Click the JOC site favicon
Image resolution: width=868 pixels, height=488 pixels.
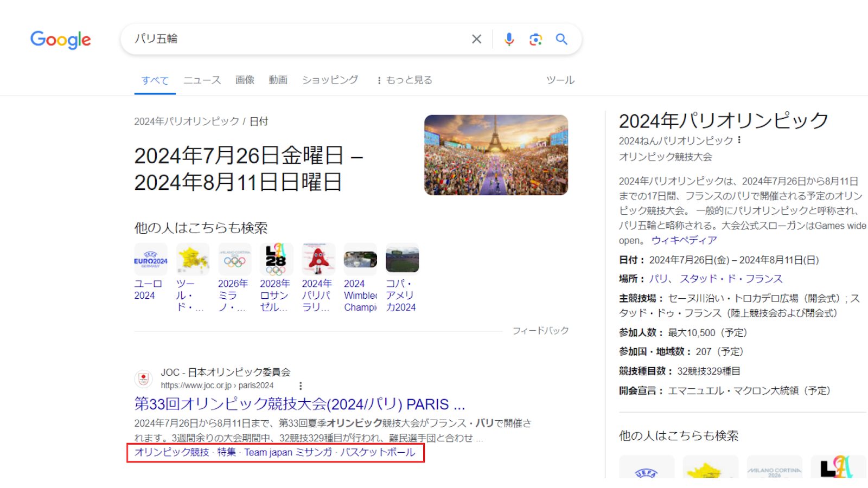click(x=144, y=378)
